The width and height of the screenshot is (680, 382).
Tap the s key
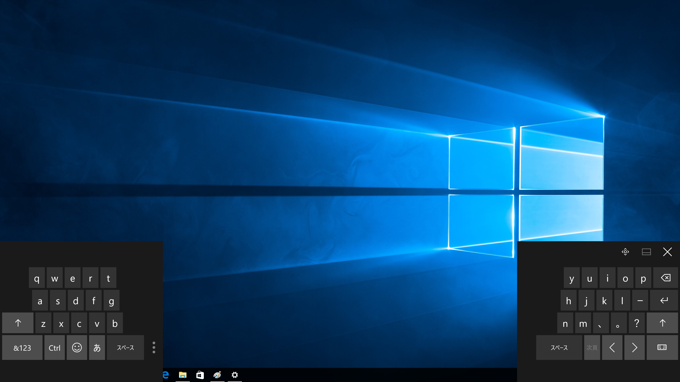tap(58, 300)
